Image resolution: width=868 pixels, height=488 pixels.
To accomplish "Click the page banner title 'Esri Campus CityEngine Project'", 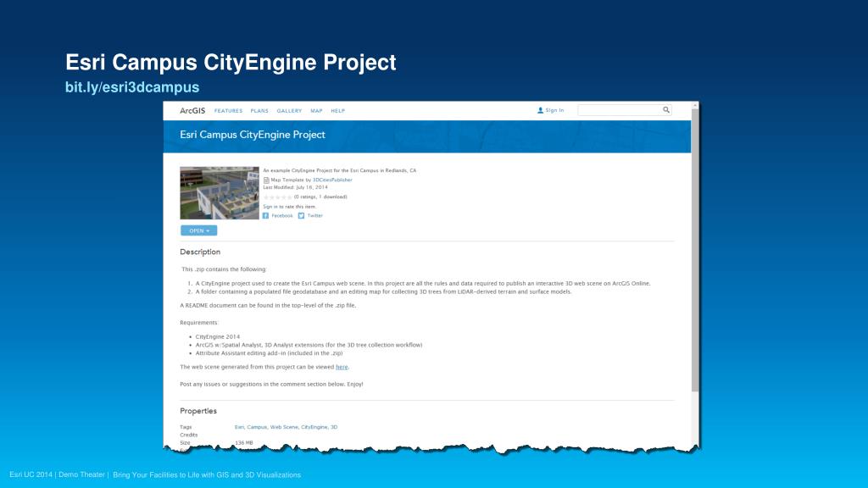I will (x=253, y=135).
